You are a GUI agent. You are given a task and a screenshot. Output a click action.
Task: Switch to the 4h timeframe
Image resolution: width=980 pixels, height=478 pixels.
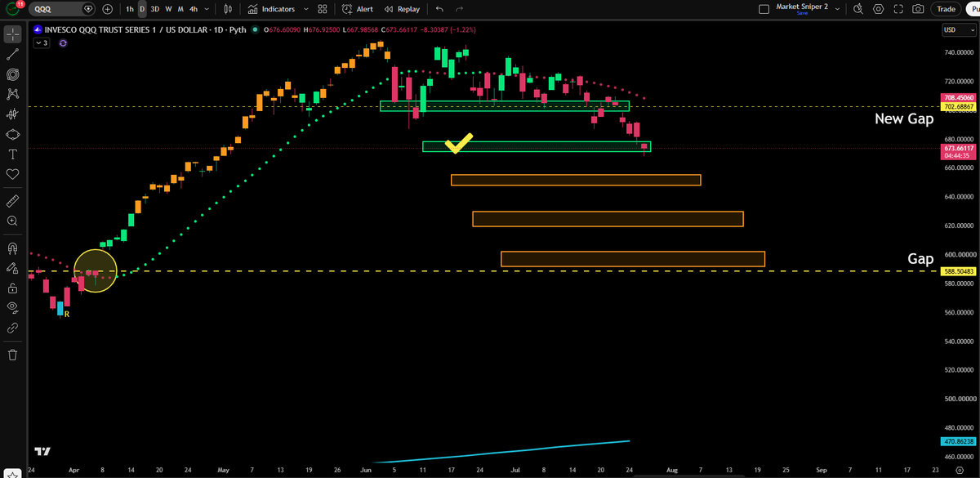point(193,9)
